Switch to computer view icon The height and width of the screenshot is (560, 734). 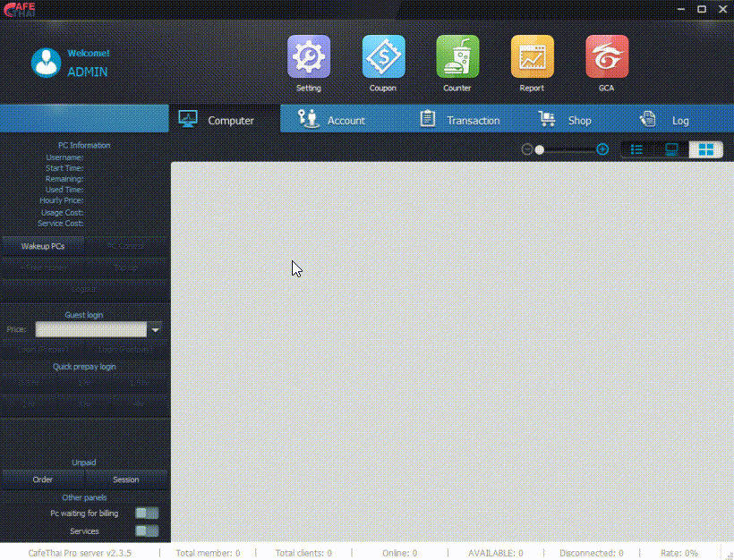click(671, 149)
